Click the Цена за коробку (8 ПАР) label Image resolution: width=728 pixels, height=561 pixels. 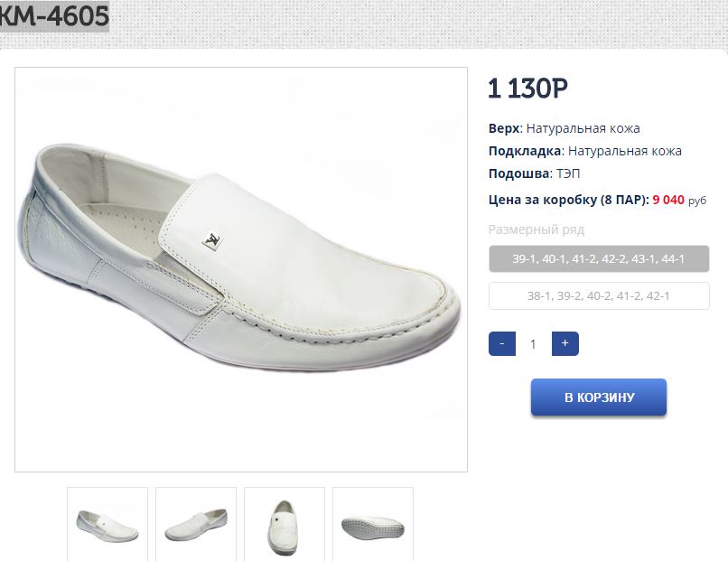568,200
